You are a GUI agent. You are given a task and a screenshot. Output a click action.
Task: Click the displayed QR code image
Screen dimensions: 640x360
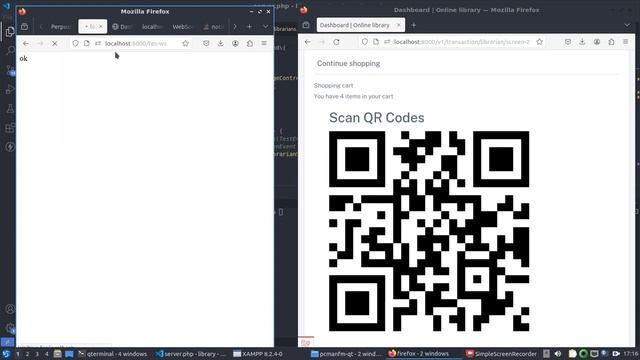(x=429, y=231)
